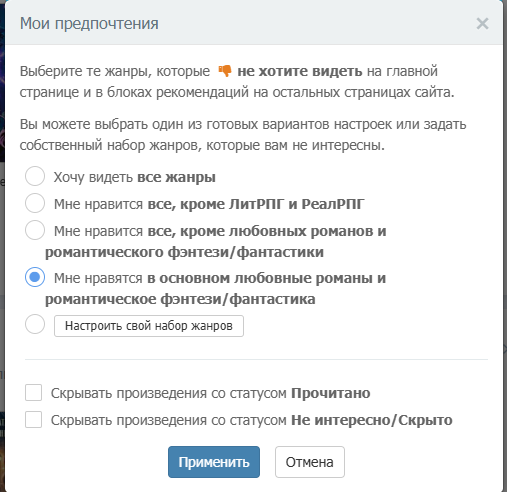Click the orange thumbs-down icon
Screen dimensions: 507x492
(x=225, y=71)
